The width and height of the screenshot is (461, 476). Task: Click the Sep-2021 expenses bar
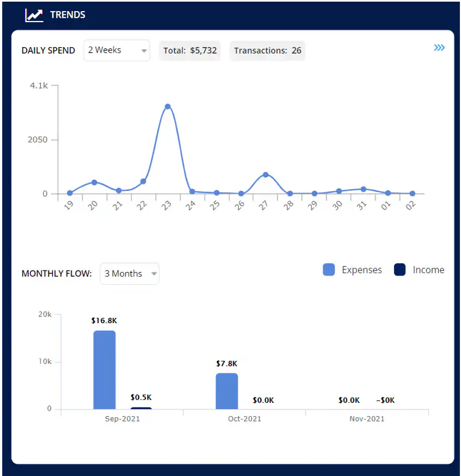pyautogui.click(x=104, y=370)
